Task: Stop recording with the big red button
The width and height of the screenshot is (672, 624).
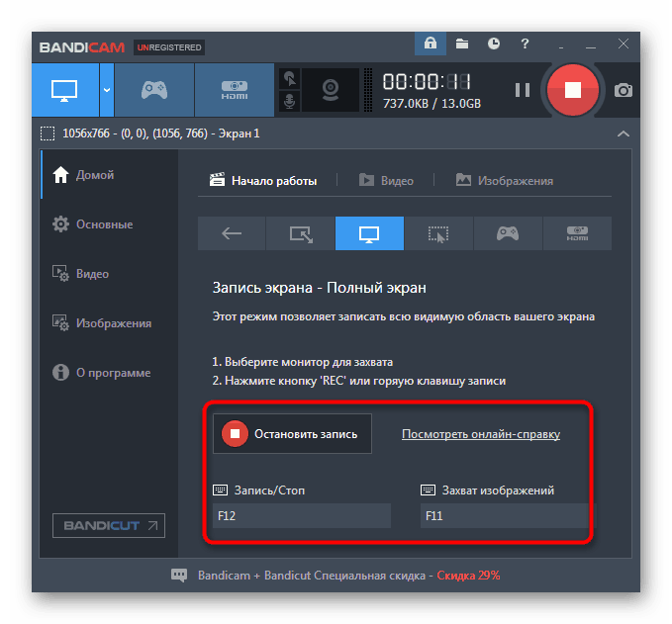Action: [x=573, y=90]
